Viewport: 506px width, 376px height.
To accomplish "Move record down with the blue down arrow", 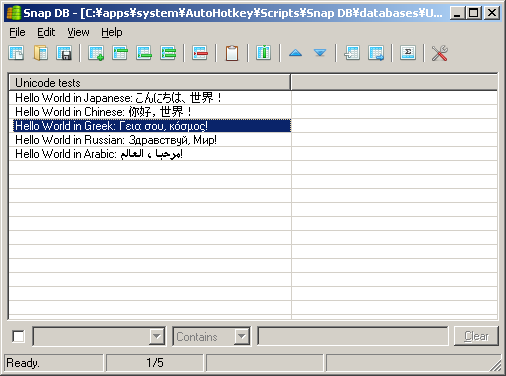I will 320,53.
